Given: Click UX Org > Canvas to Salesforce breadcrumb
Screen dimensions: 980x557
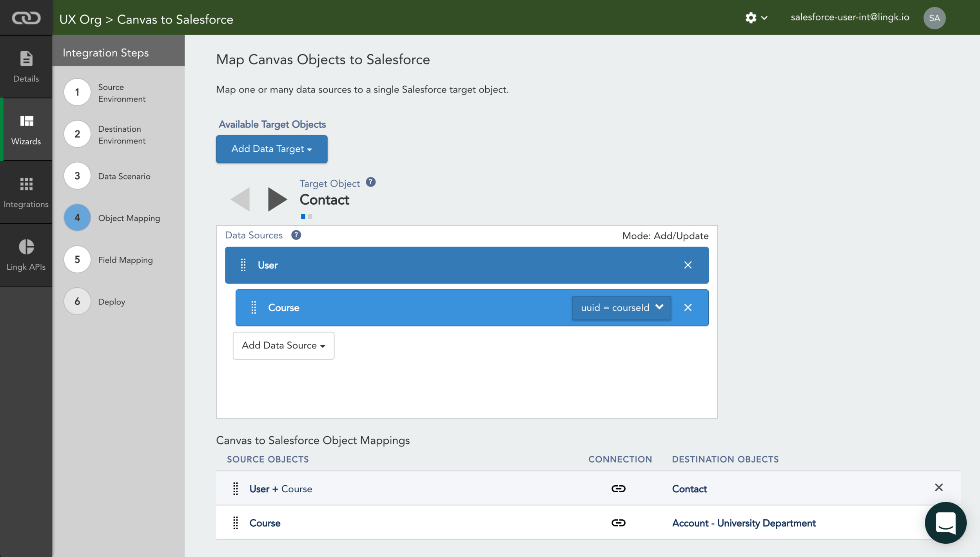Looking at the screenshot, I should coord(146,19).
